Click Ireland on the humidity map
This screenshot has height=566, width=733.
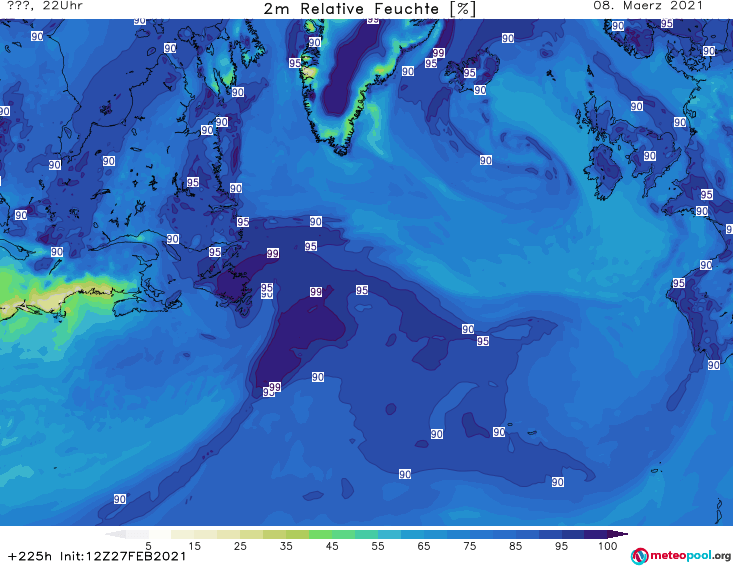[605, 170]
